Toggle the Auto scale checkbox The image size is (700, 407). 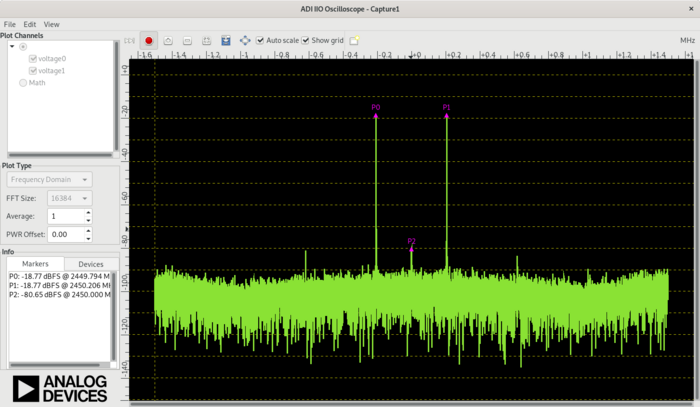coord(261,41)
